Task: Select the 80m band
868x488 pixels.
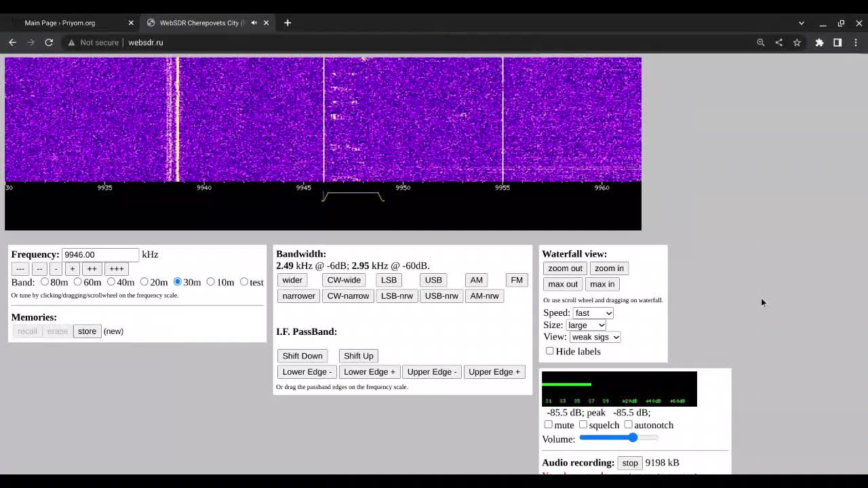Action: (45, 281)
